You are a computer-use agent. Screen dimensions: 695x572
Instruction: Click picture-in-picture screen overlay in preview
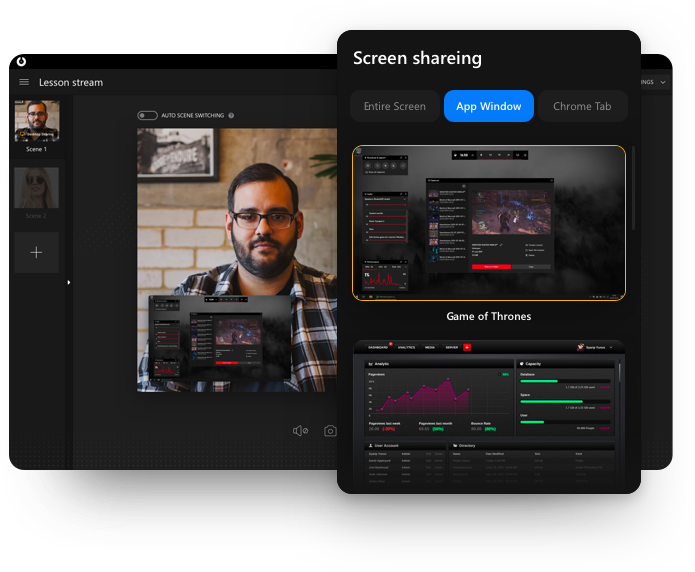[220, 332]
